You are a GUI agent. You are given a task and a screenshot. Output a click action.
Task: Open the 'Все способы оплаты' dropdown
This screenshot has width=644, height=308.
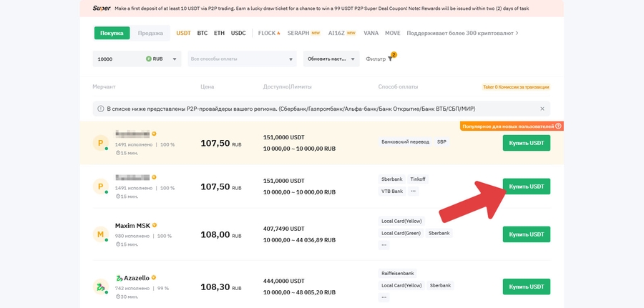[242, 59]
